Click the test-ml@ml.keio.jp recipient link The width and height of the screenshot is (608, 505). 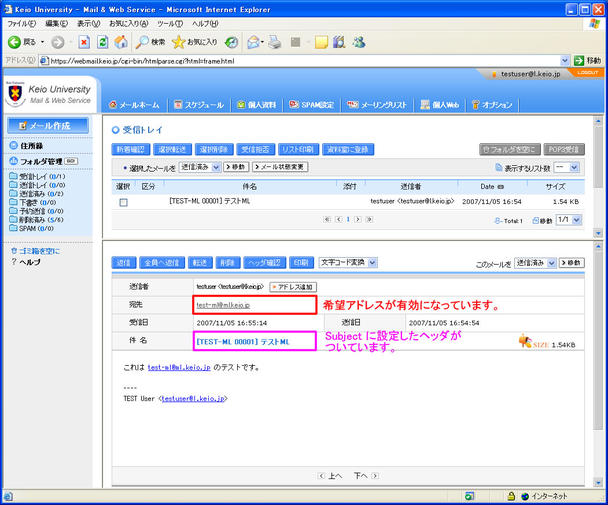223,304
